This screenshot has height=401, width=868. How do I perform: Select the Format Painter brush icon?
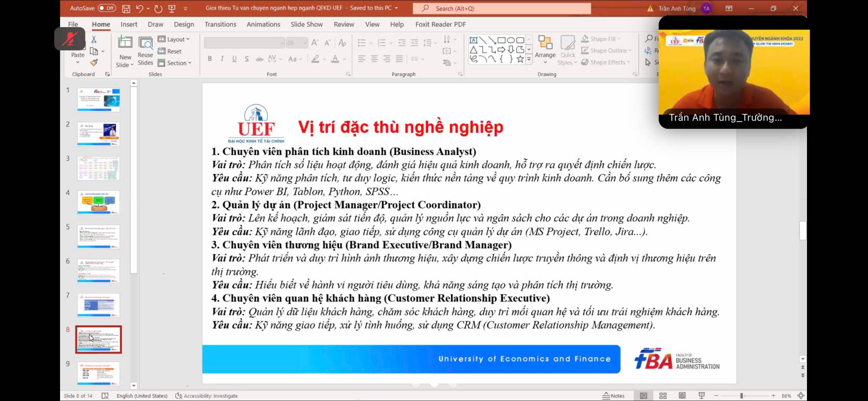pyautogui.click(x=94, y=63)
